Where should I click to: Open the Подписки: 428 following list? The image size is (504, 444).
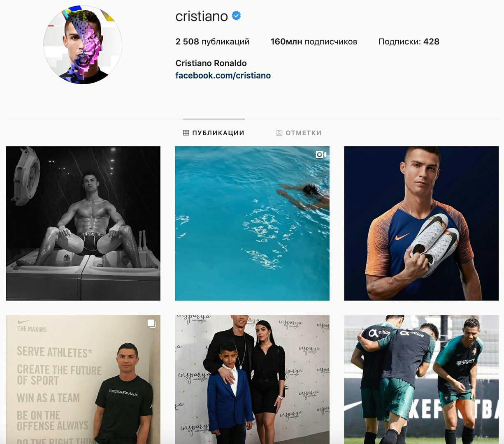pyautogui.click(x=409, y=42)
